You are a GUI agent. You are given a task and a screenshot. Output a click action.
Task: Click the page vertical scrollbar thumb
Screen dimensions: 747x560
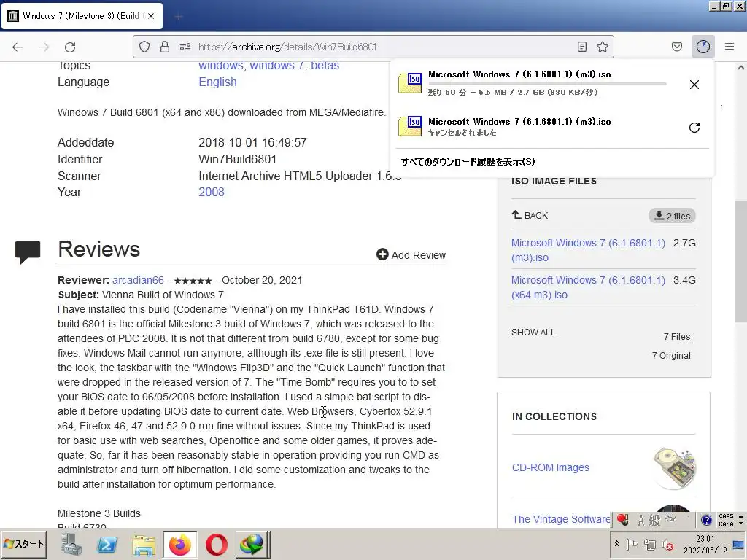(741, 261)
